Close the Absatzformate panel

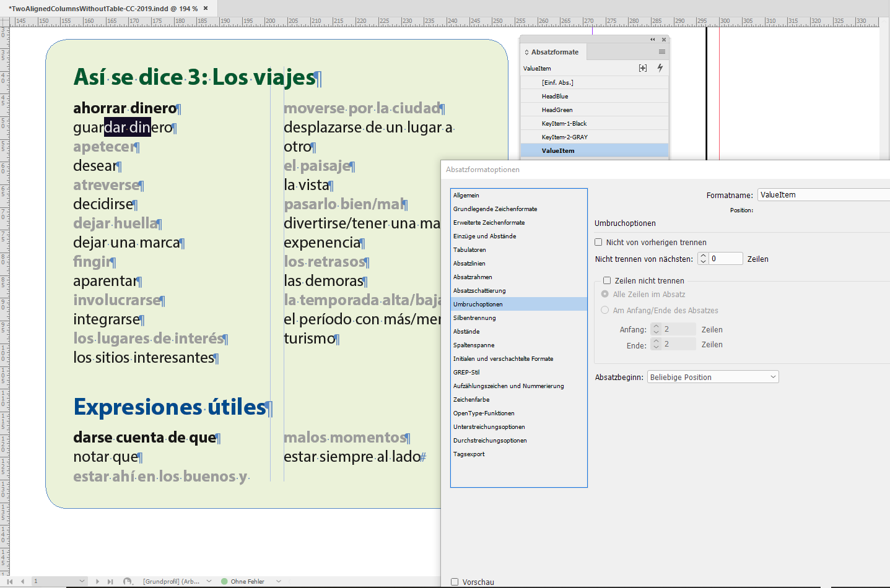[663, 40]
